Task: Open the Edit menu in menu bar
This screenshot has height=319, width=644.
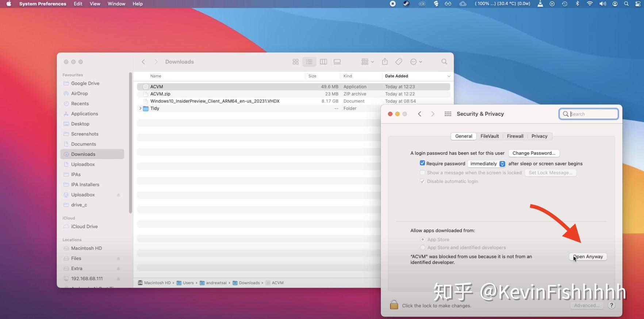Action: point(78,4)
